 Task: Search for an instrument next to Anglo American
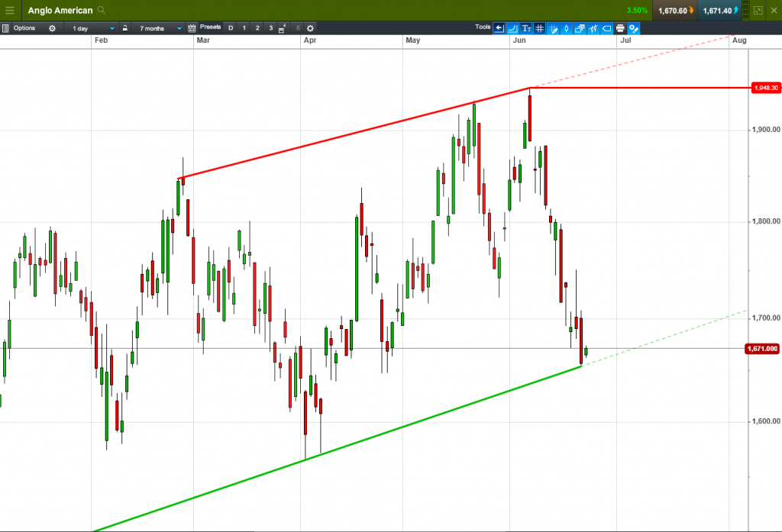pyautogui.click(x=102, y=10)
